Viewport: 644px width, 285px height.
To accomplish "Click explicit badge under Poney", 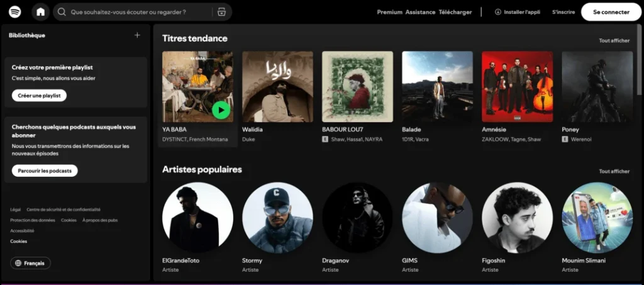I will 565,139.
